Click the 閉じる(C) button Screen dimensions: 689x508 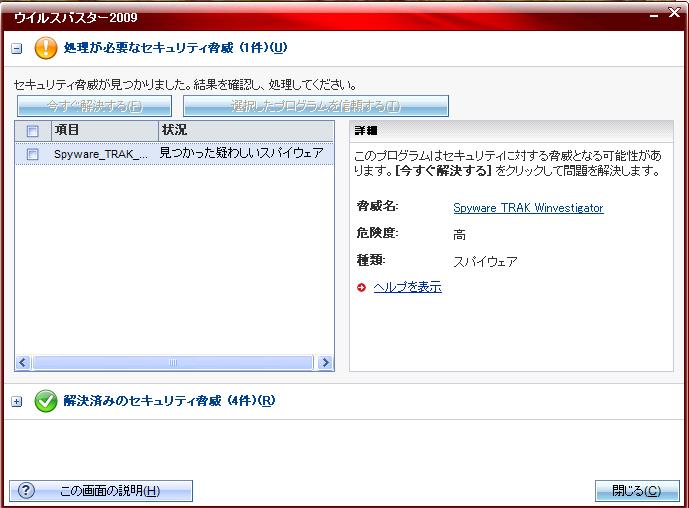pyautogui.click(x=637, y=490)
